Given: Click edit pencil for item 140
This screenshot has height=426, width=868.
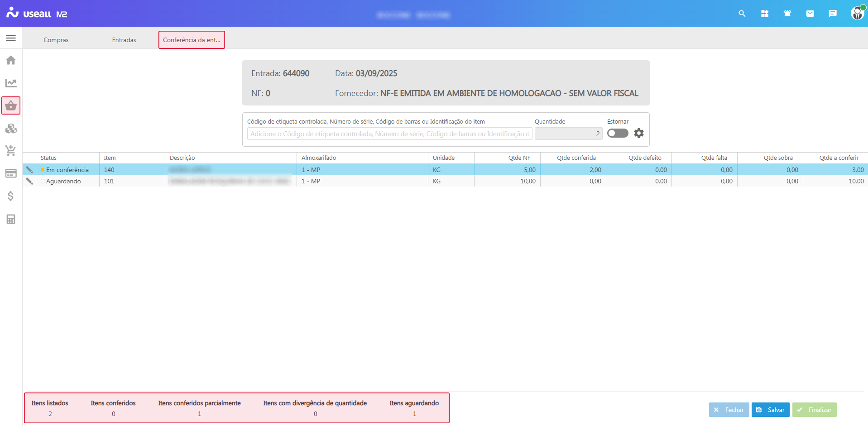Looking at the screenshot, I should point(29,170).
